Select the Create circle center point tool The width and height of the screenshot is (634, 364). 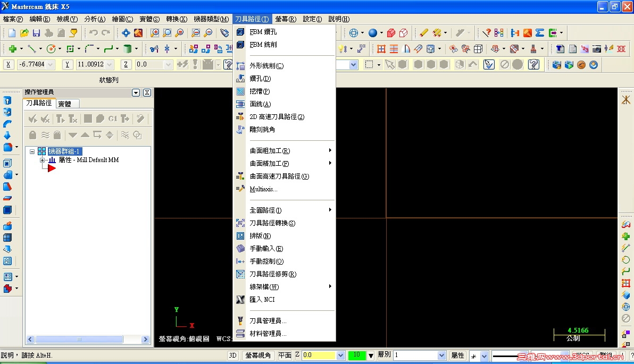pyautogui.click(x=51, y=49)
